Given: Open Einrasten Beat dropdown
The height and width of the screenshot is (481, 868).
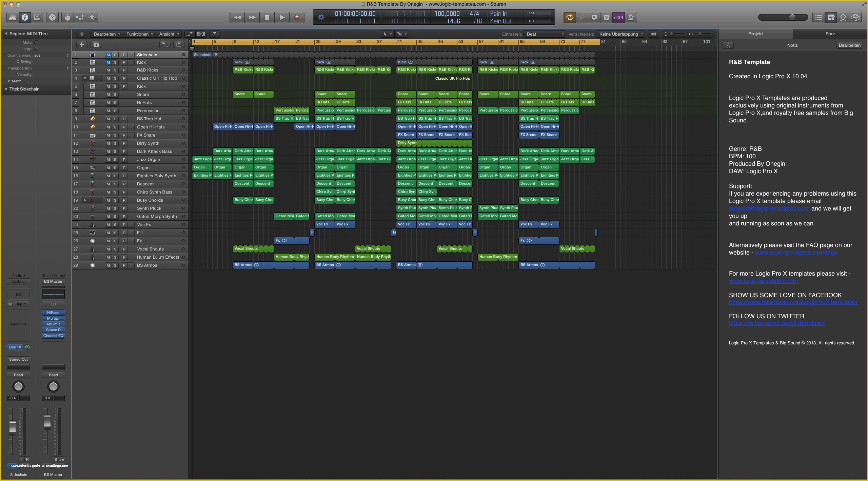Looking at the screenshot, I should [x=545, y=34].
